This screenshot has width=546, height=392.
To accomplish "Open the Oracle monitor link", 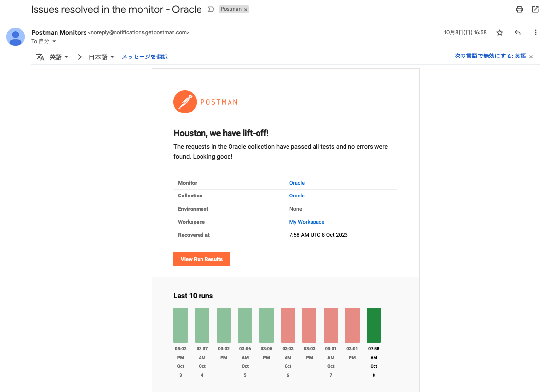I will 297,183.
